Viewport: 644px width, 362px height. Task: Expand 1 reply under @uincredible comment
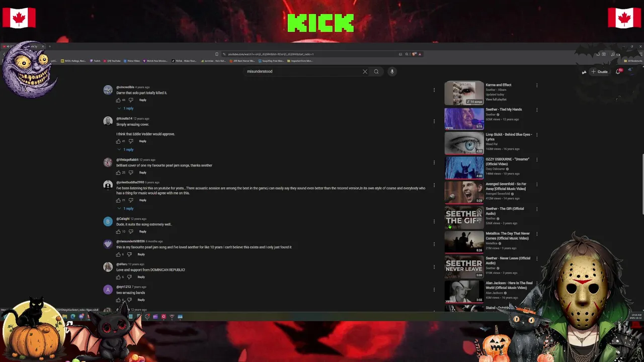pyautogui.click(x=126, y=109)
